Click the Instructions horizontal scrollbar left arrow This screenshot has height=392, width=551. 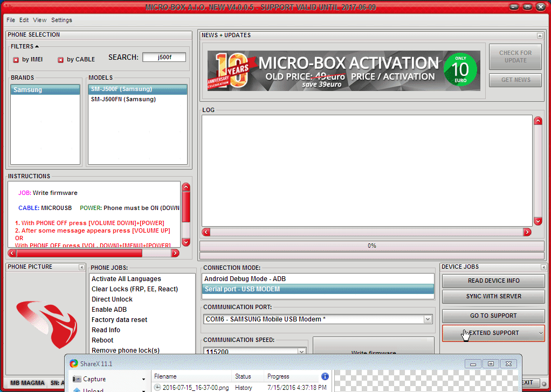tap(12, 253)
